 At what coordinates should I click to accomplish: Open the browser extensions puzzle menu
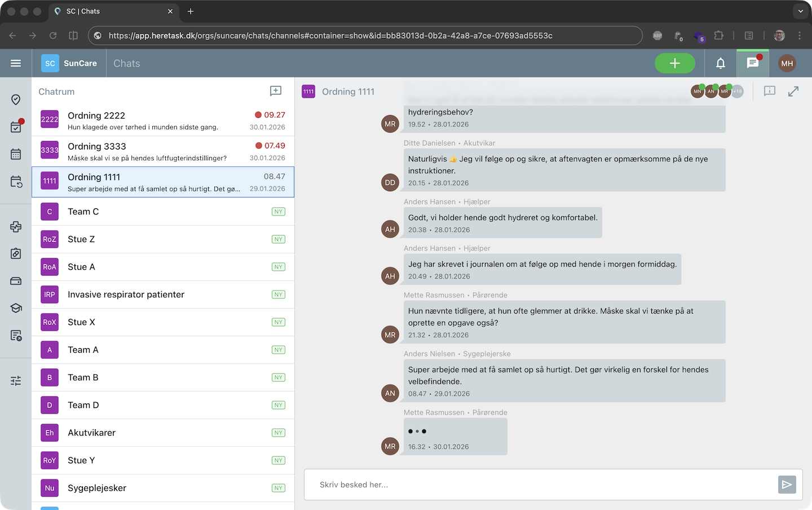click(719, 36)
